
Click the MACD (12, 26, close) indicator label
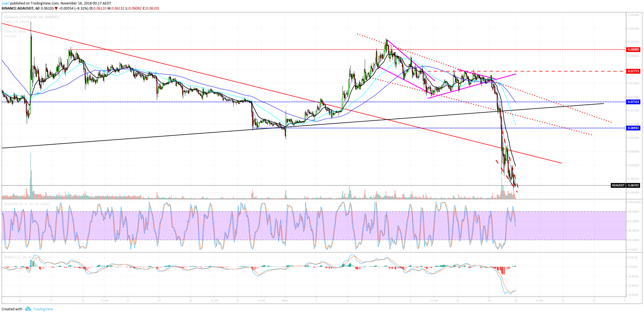click(23, 257)
